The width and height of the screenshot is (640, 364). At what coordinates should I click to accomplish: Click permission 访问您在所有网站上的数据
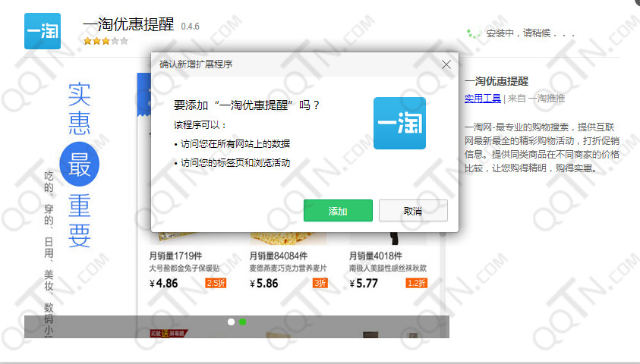coord(235,143)
